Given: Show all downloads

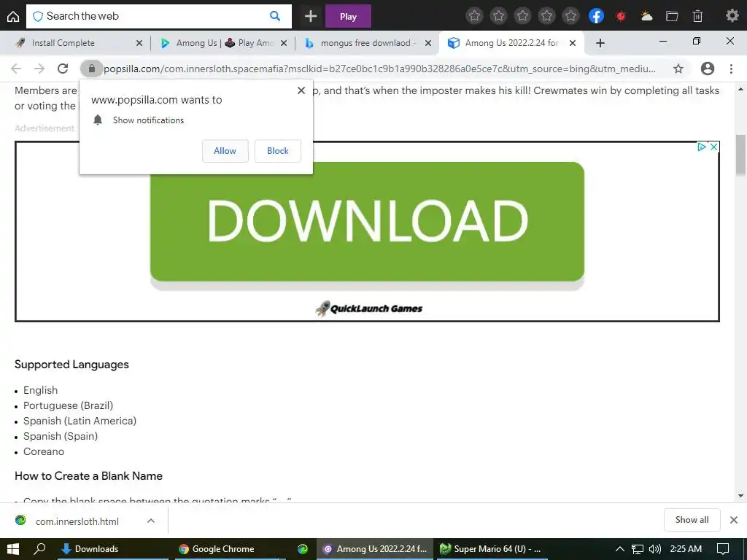Looking at the screenshot, I should pyautogui.click(x=692, y=520).
